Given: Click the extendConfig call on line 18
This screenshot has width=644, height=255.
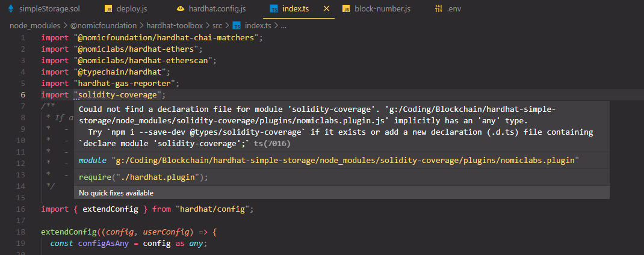Looking at the screenshot, I should [68, 232].
